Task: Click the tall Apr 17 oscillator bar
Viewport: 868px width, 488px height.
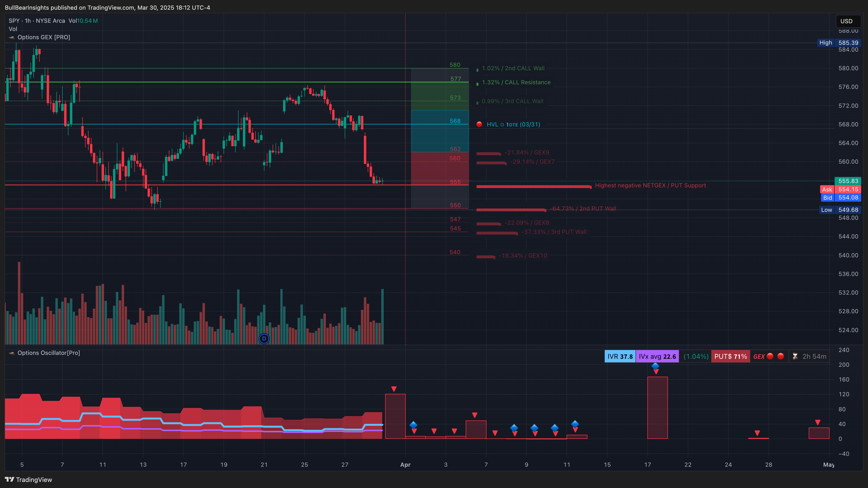Action: click(x=657, y=408)
